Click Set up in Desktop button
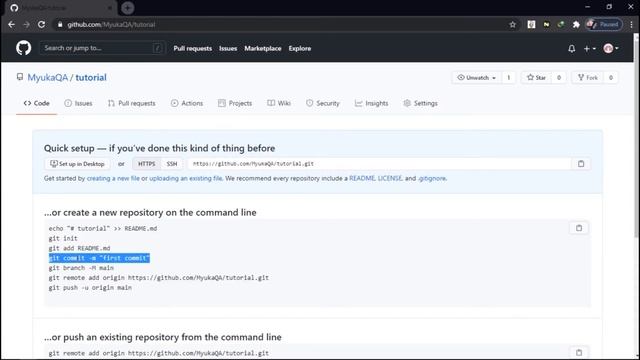Viewport: 640px width, 360px height. click(77, 164)
